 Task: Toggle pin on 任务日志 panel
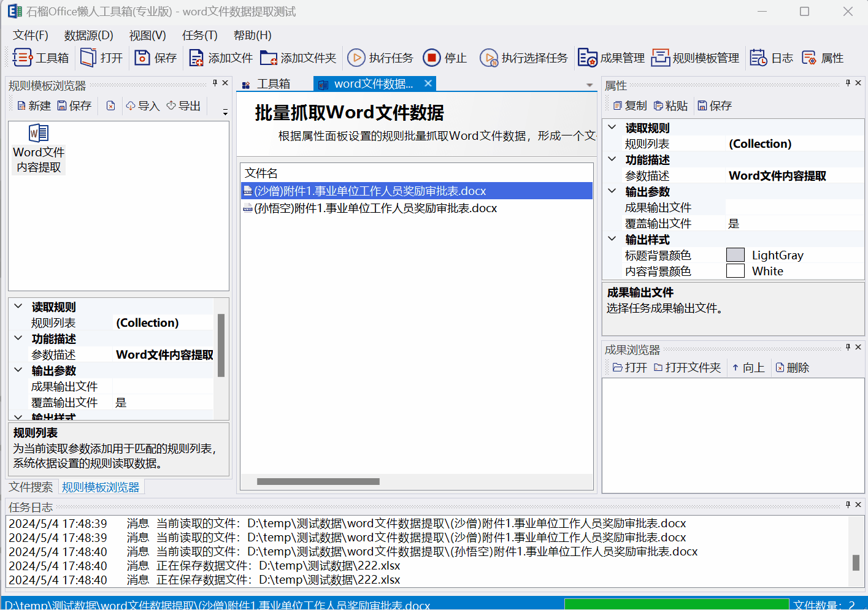pos(848,505)
